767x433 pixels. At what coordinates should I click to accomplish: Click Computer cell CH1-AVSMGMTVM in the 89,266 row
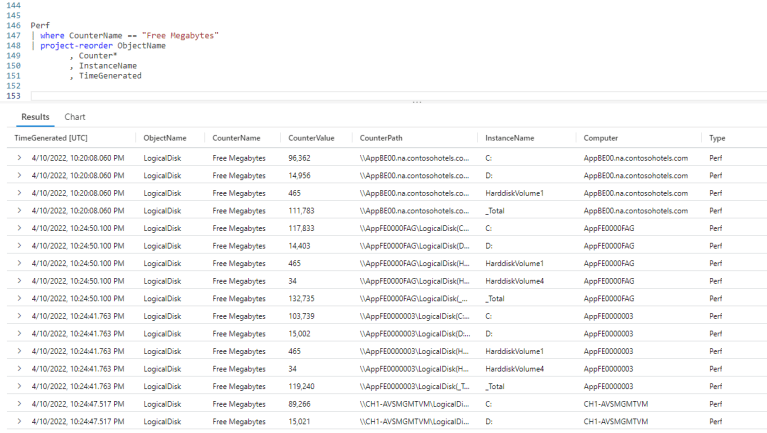(x=615, y=404)
